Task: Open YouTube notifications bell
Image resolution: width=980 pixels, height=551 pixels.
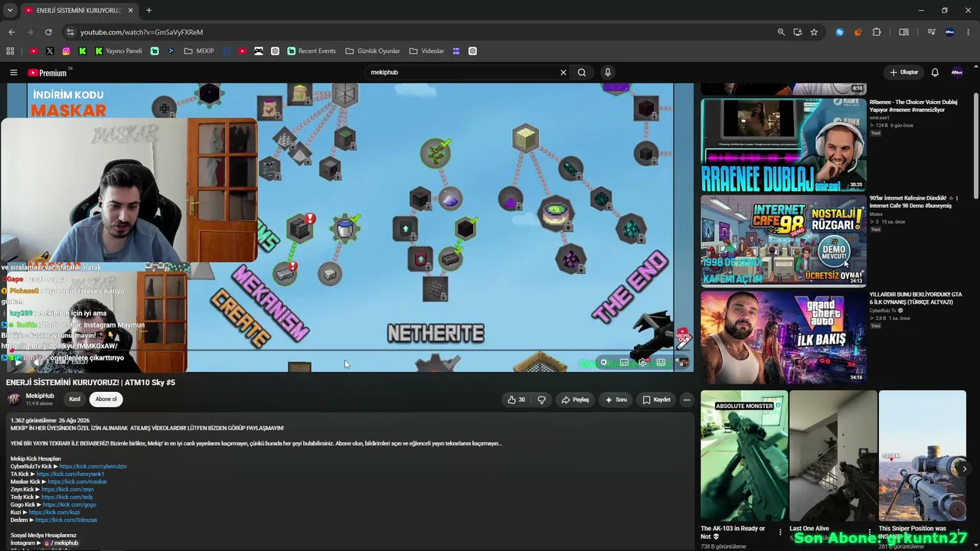Action: 935,73
